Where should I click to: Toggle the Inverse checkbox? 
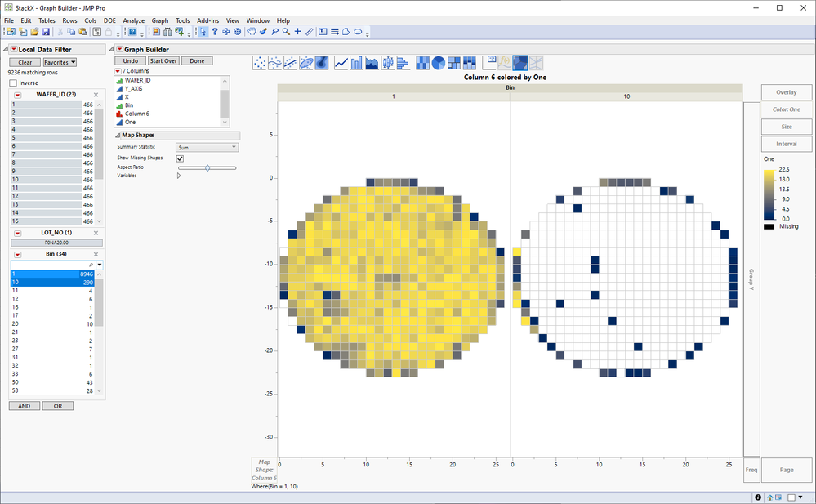[x=13, y=83]
